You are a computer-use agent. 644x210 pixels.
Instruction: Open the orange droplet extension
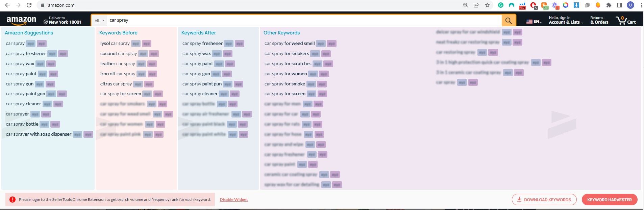(598, 5)
